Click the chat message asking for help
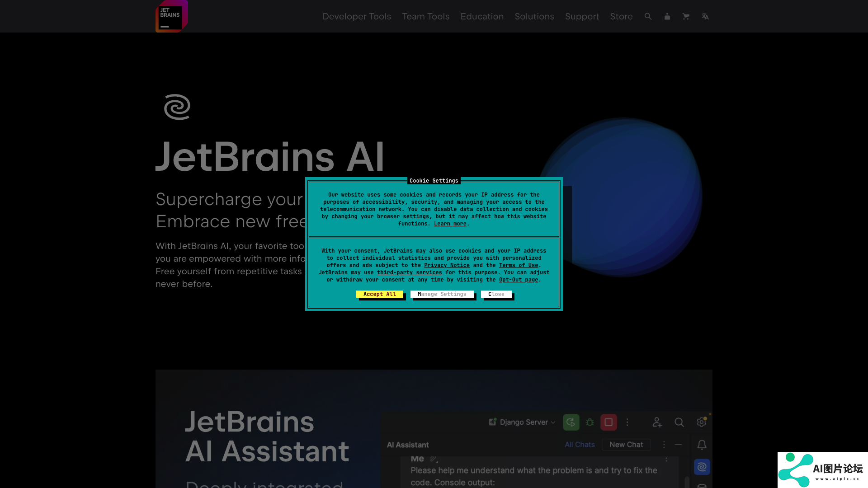 pos(534,476)
